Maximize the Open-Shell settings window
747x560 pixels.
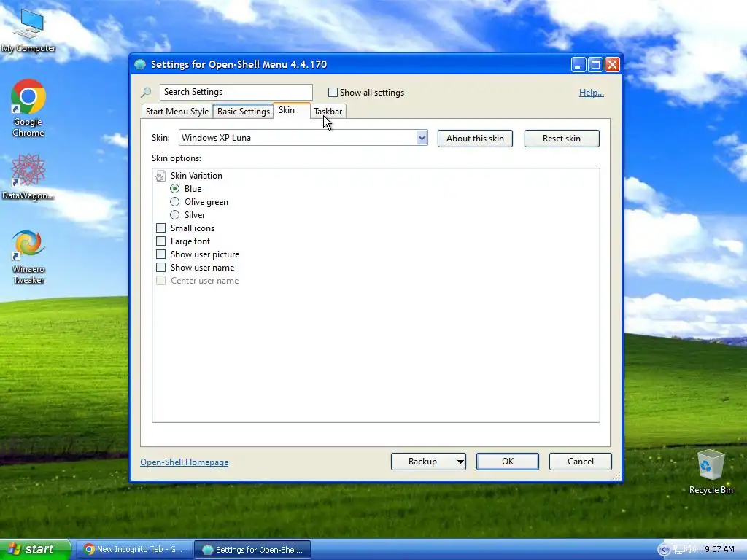pyautogui.click(x=595, y=64)
